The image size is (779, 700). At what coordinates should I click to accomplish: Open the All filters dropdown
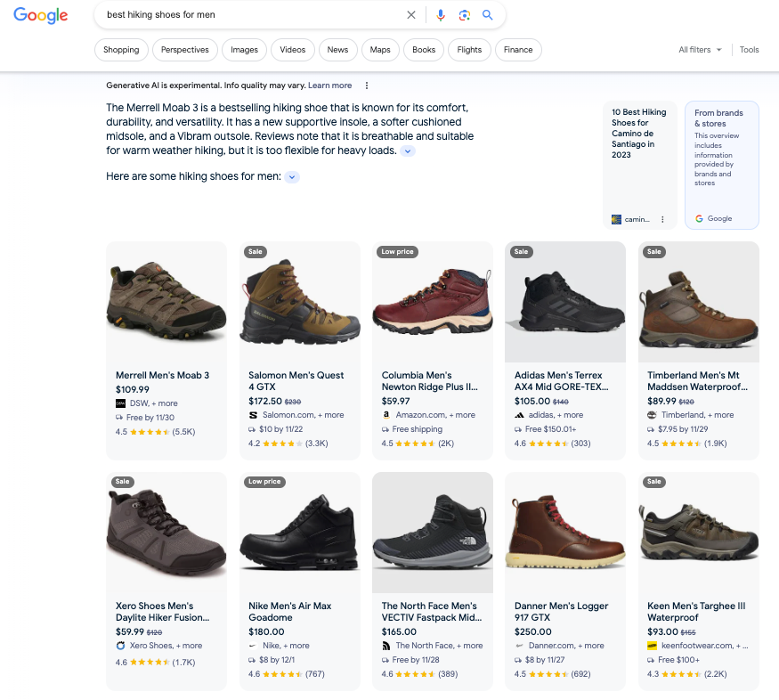[700, 50]
